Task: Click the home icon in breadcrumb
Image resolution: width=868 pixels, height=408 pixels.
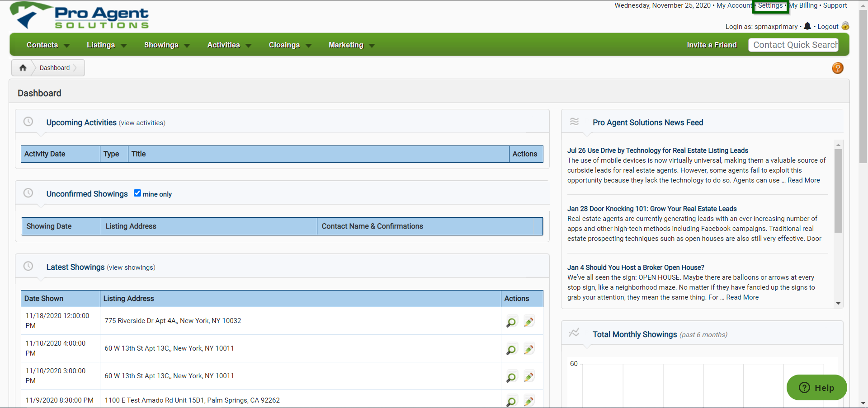Action: pos(23,68)
